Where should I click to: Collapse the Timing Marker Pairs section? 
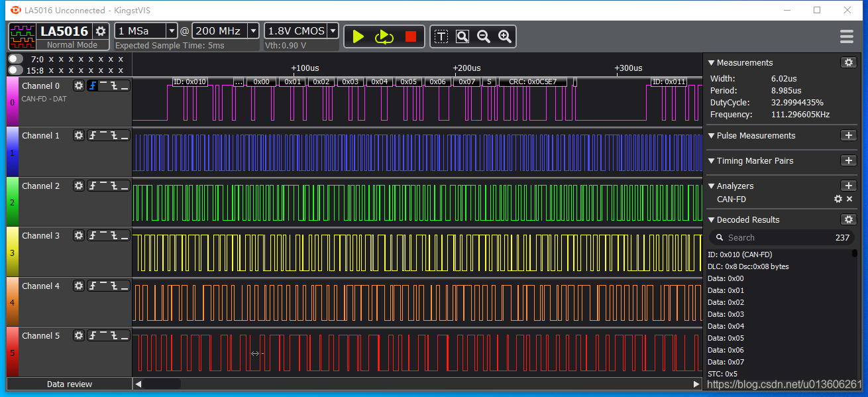click(x=711, y=161)
